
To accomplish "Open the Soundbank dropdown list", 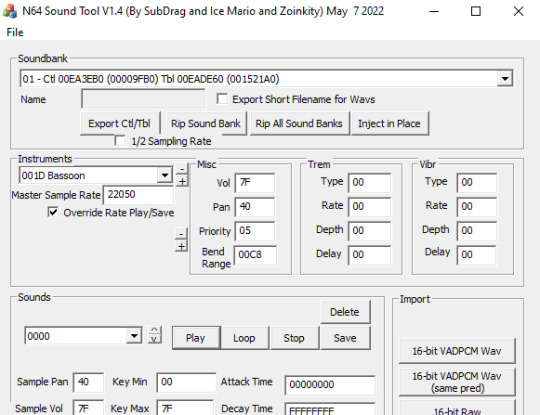I will 505,79.
